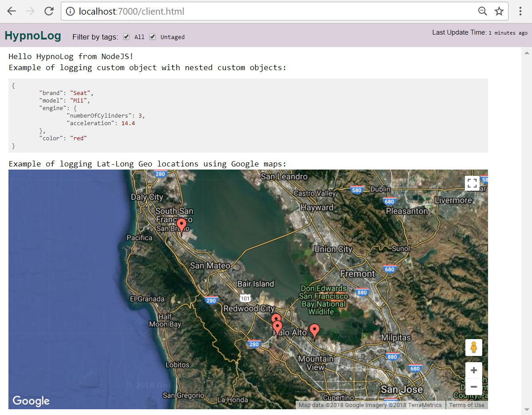Click the Livermore label on map
The image size is (532, 415).
[x=453, y=200]
